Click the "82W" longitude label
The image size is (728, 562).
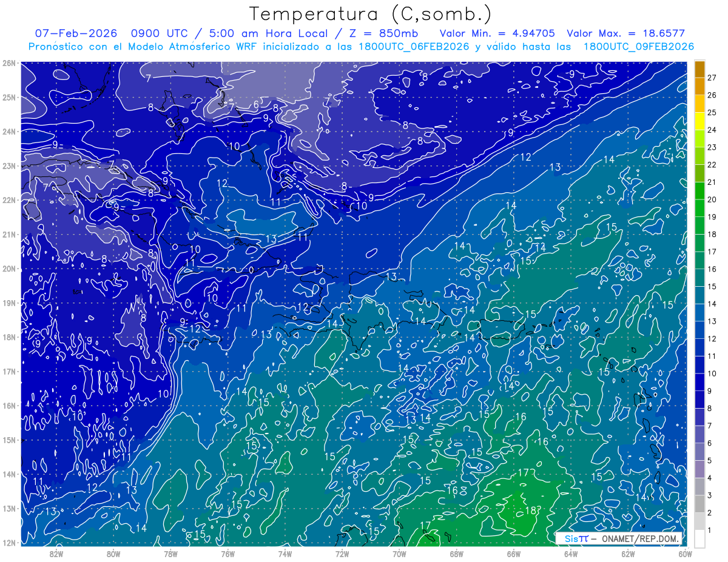56,554
